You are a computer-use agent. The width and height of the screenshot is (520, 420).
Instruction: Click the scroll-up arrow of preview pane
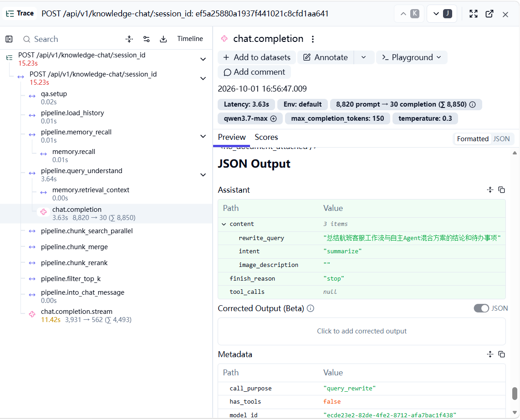coord(515,153)
